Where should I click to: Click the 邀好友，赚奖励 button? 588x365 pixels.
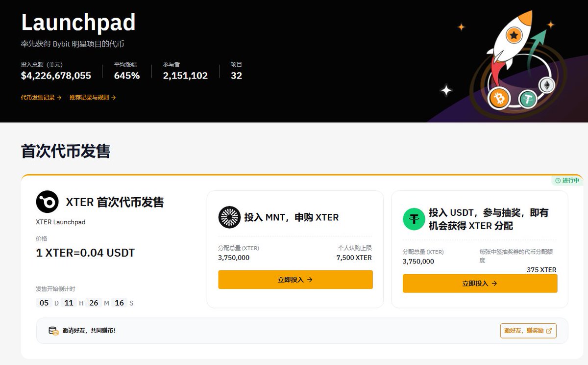pyautogui.click(x=528, y=331)
